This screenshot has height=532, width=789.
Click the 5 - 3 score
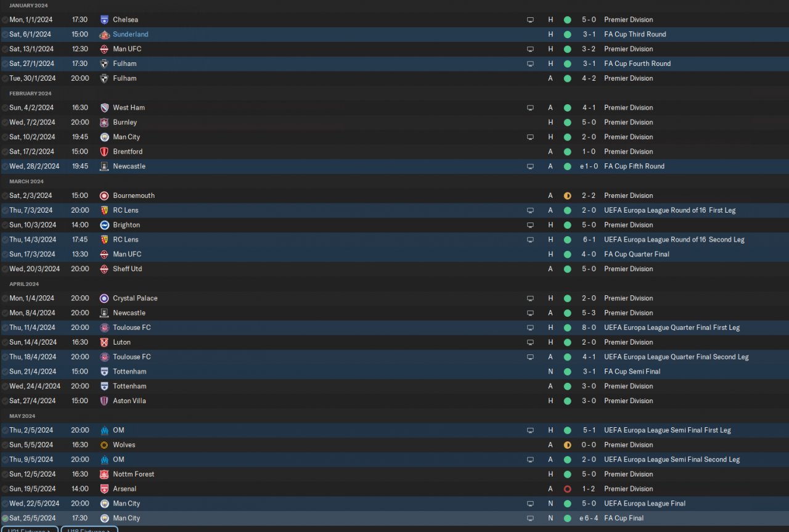click(589, 313)
